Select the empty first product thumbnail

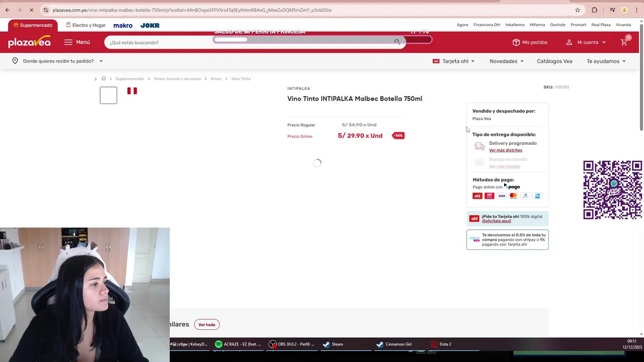tap(108, 96)
